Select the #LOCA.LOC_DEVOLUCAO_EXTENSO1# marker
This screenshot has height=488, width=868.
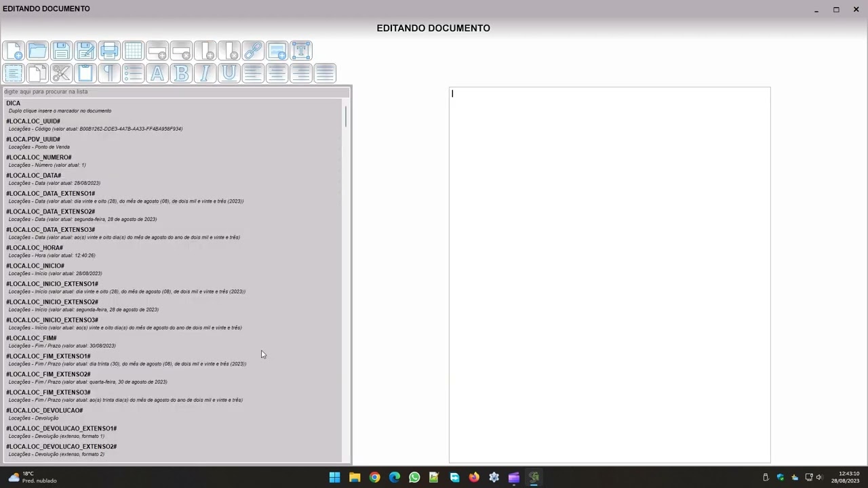tap(173, 432)
